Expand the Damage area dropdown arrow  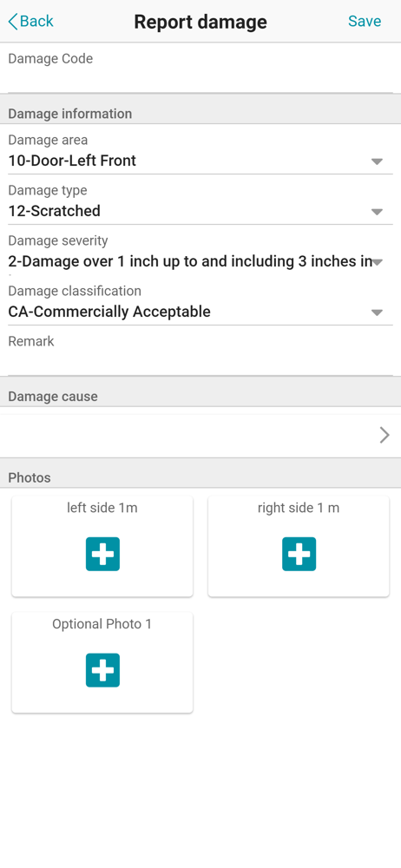(x=378, y=161)
